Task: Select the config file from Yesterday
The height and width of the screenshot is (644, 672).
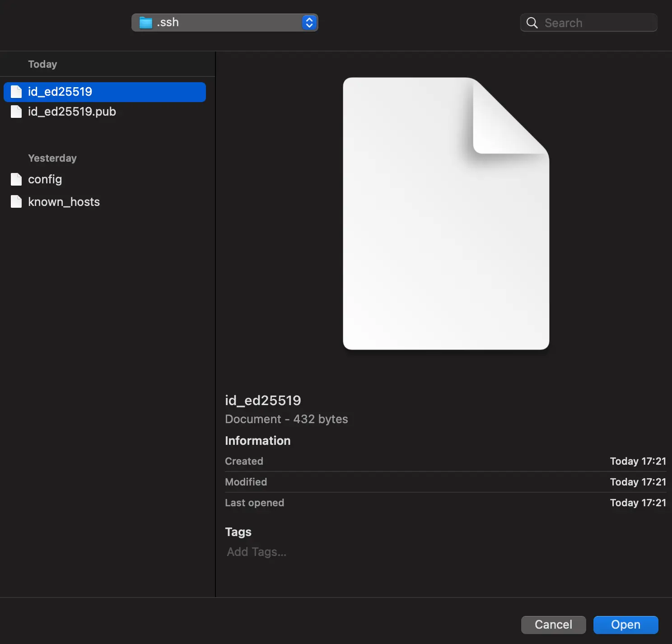Action: click(x=45, y=179)
